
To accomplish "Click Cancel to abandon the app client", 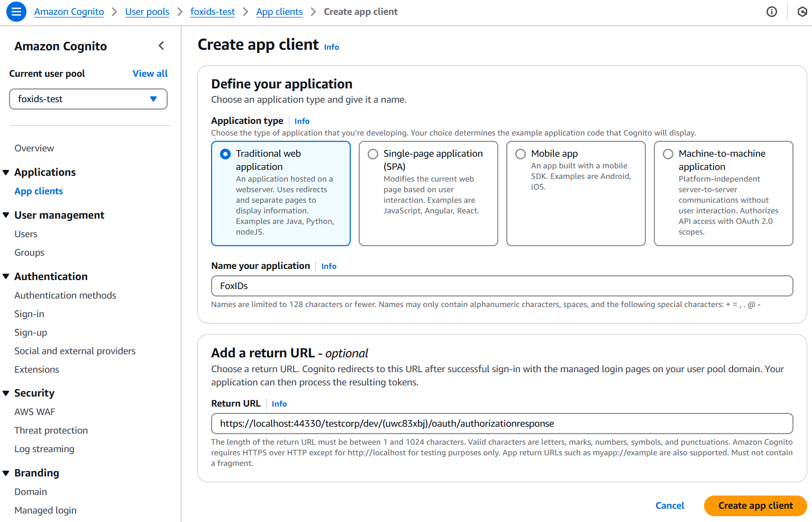I will click(x=669, y=506).
